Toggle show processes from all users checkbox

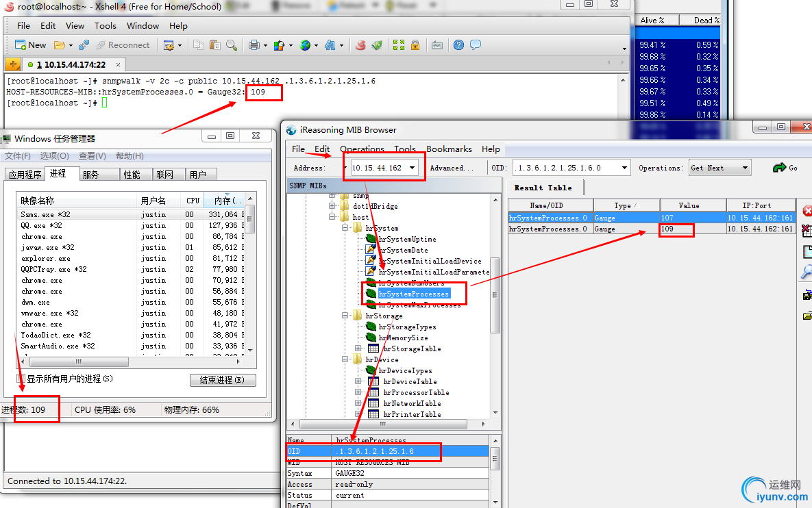tap(21, 379)
